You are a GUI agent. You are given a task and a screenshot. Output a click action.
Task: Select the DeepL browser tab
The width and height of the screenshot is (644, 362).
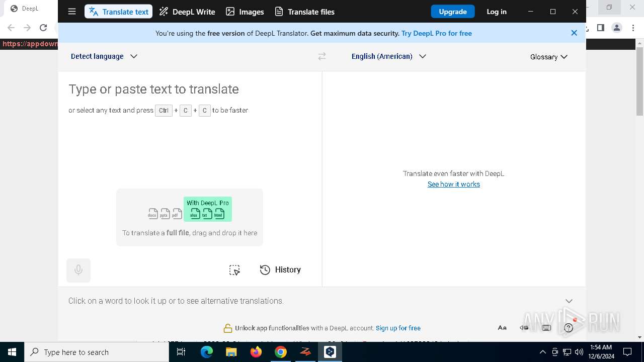pos(31,9)
